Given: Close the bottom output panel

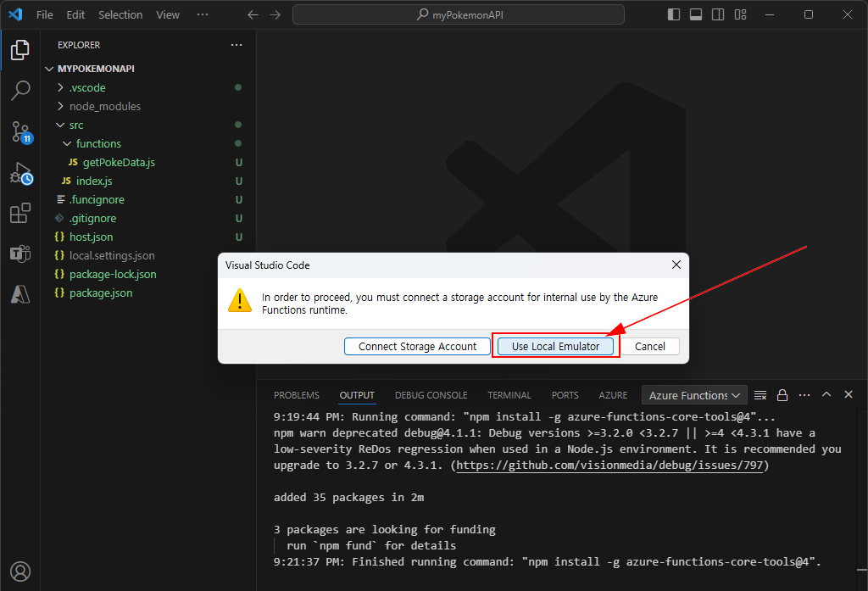Looking at the screenshot, I should tap(848, 394).
